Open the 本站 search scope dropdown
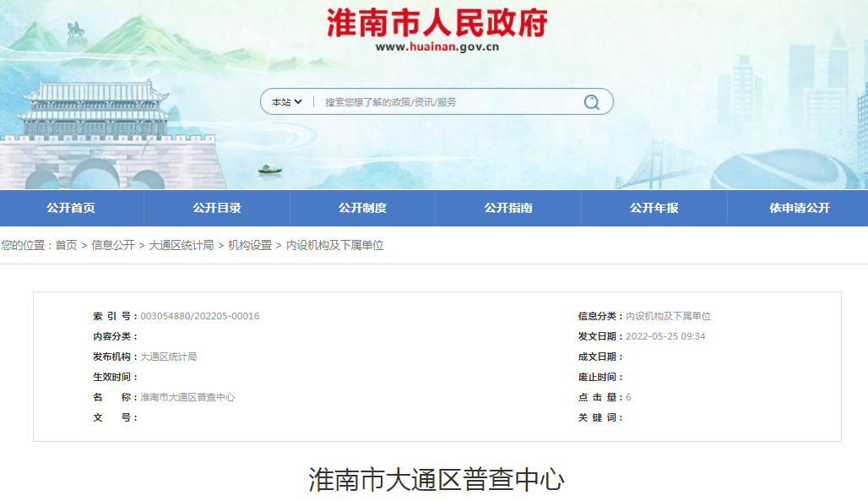The image size is (868, 501). click(283, 101)
